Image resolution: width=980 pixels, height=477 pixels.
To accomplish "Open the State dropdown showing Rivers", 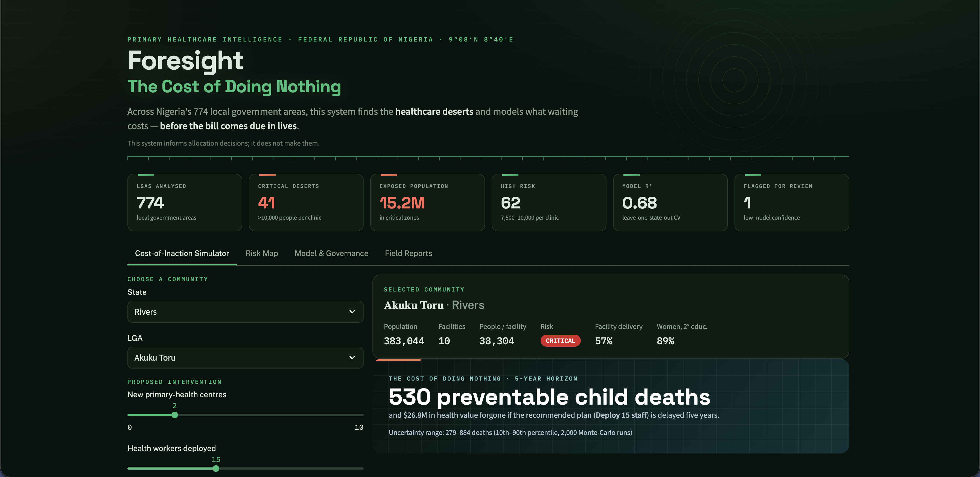I will coord(245,312).
